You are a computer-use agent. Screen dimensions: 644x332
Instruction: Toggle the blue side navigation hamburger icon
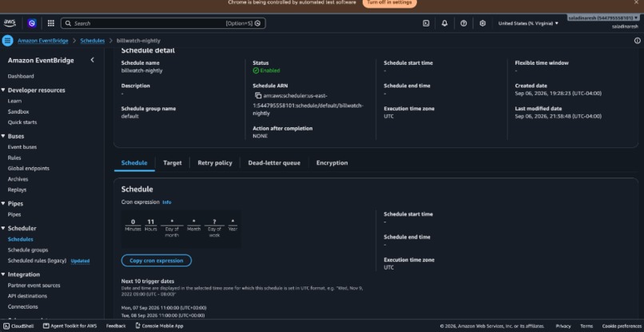coord(7,41)
